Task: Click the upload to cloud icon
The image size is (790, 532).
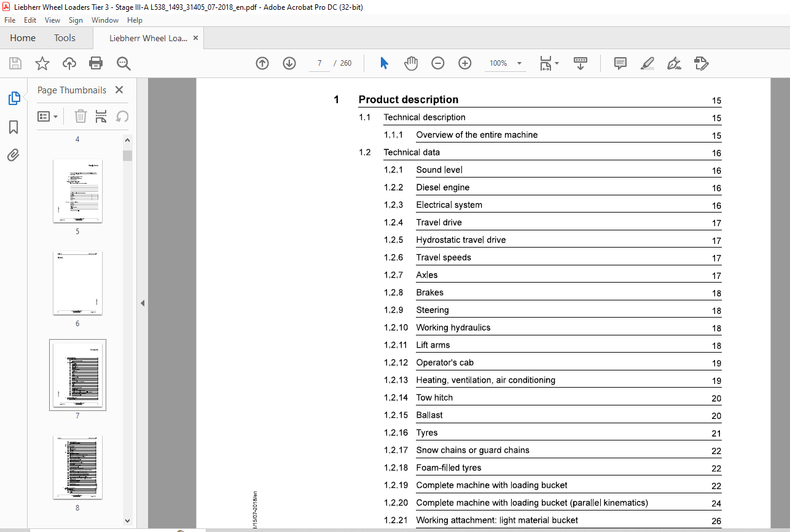Action: click(69, 63)
